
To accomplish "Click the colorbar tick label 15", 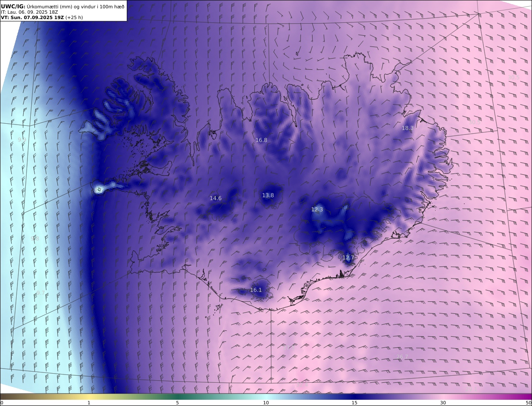I will (355, 403).
